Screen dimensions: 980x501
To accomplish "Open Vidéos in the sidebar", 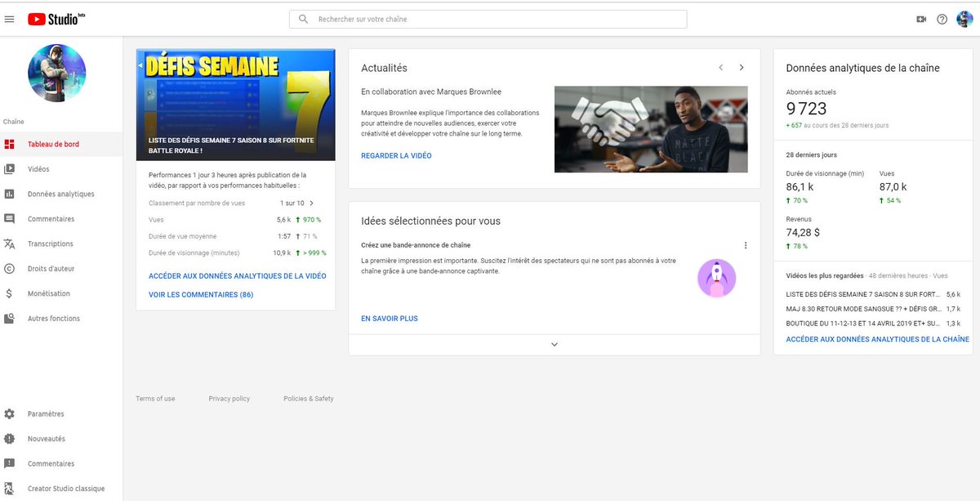I will click(x=61, y=169).
